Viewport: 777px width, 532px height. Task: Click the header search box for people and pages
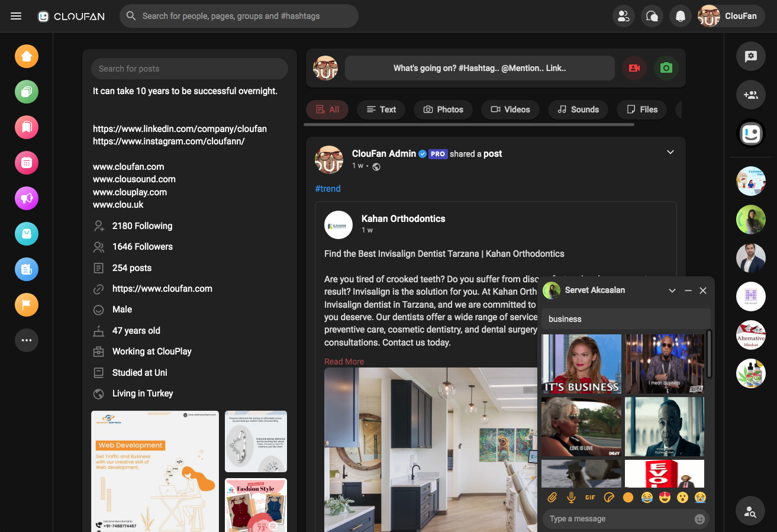[x=239, y=16]
